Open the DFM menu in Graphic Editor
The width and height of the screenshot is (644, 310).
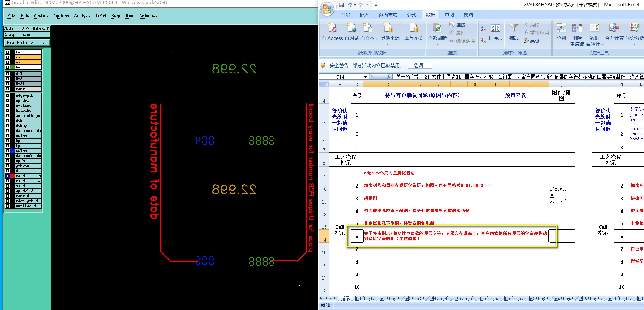pos(101,16)
